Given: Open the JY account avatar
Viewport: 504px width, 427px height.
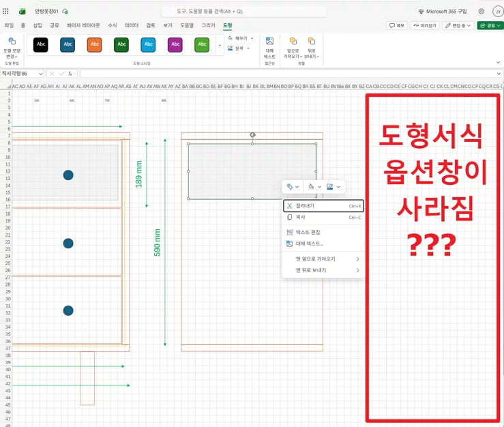Looking at the screenshot, I should pos(498,12).
